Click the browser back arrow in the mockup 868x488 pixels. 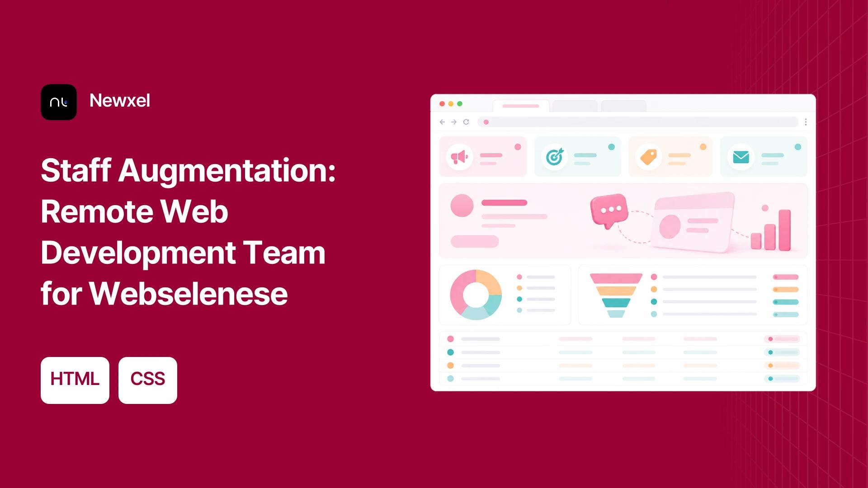442,122
